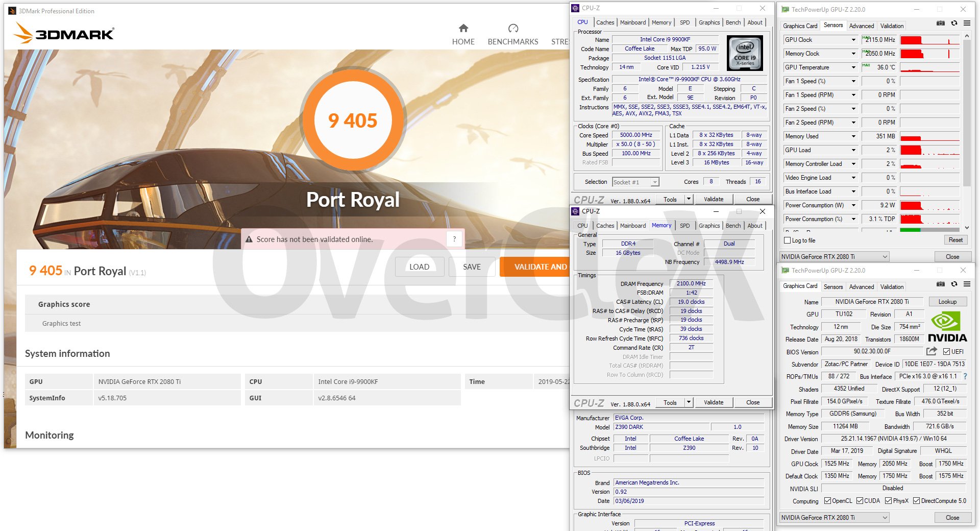Click the scroll down arrow in GPU-Z Sensors
The height and width of the screenshot is (531, 980).
point(967,228)
